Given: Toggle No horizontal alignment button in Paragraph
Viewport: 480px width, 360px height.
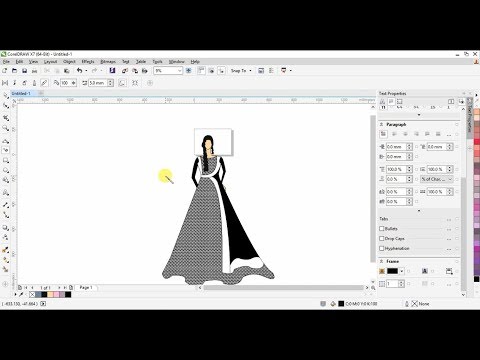Looking at the screenshot, I should tap(384, 134).
